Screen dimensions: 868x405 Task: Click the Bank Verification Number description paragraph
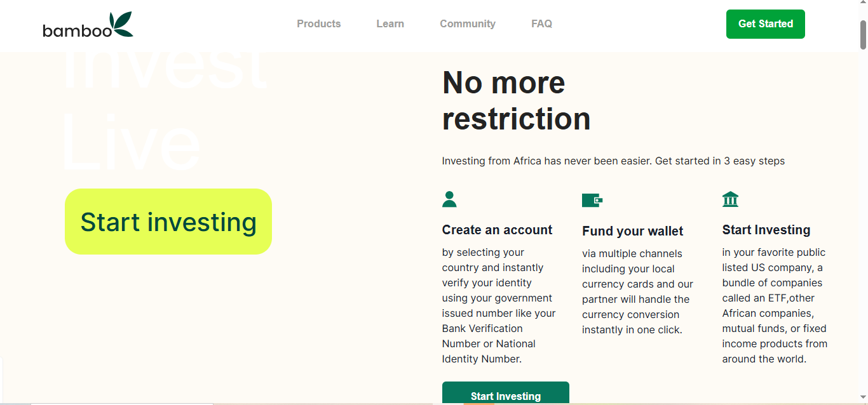click(x=499, y=306)
